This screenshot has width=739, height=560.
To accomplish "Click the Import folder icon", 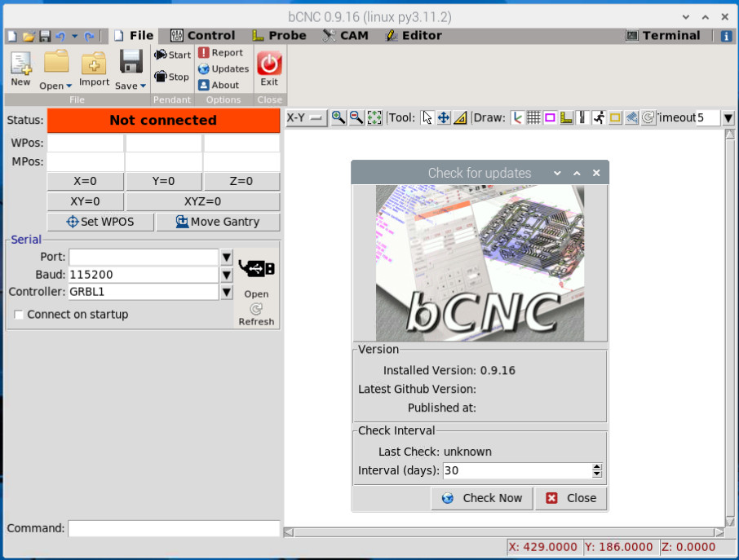I will pos(94,68).
